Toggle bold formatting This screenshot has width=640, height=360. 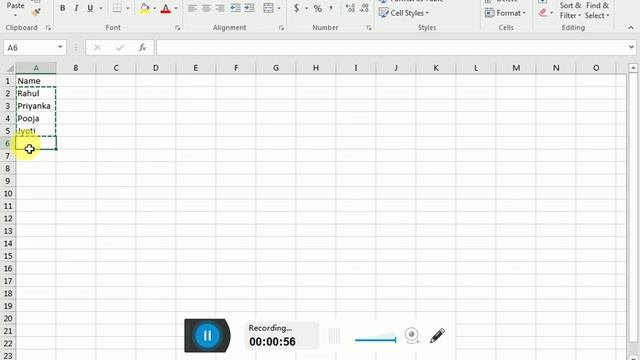coord(62,8)
